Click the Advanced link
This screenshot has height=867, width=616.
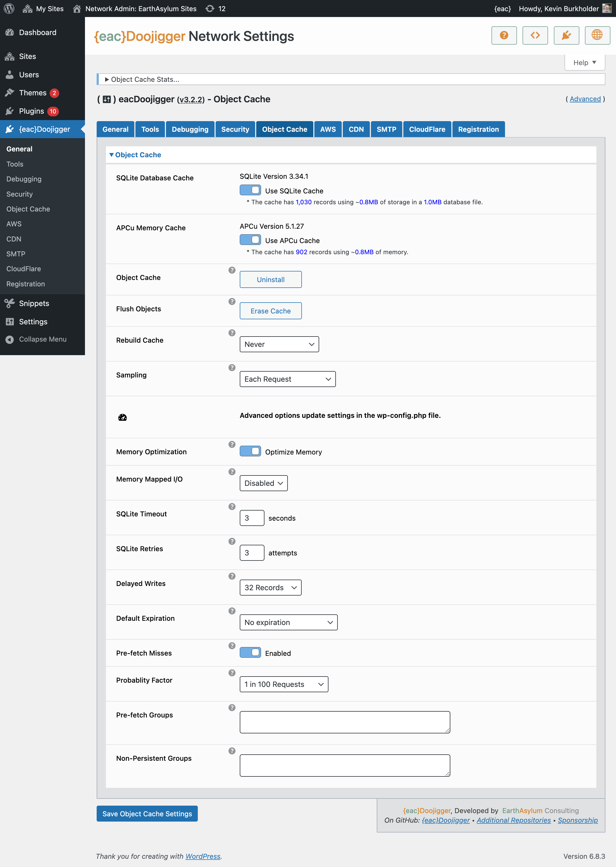coord(585,99)
